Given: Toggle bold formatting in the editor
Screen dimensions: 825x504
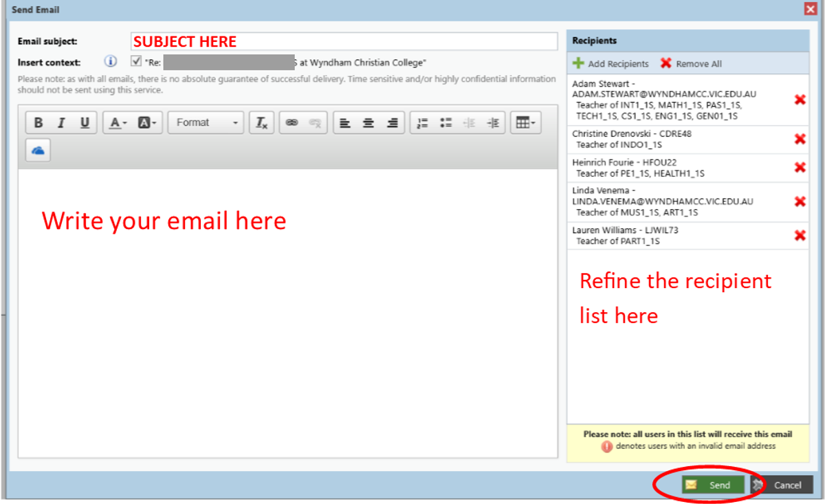Looking at the screenshot, I should tap(38, 123).
